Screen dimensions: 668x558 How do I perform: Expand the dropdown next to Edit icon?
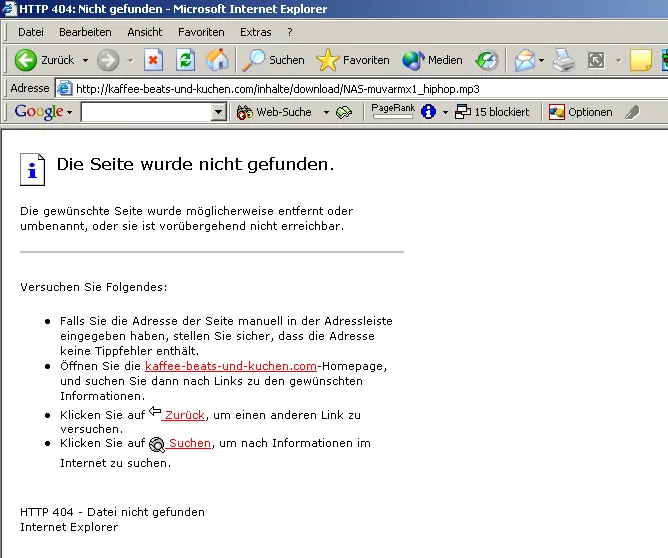point(618,60)
